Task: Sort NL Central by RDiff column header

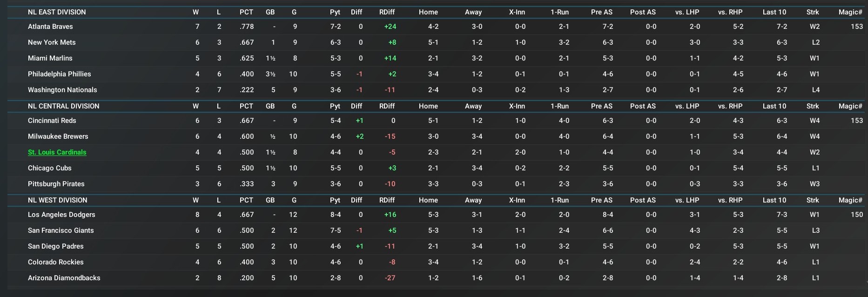Action: (x=387, y=106)
